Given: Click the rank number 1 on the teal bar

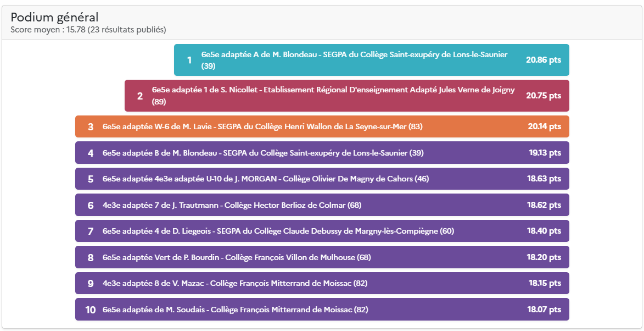Looking at the screenshot, I should [x=189, y=60].
